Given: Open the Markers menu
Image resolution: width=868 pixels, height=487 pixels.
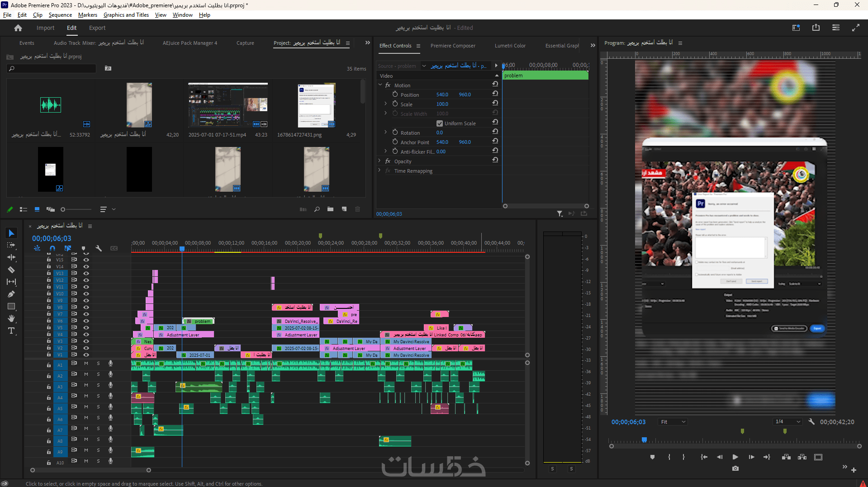Looking at the screenshot, I should (88, 15).
